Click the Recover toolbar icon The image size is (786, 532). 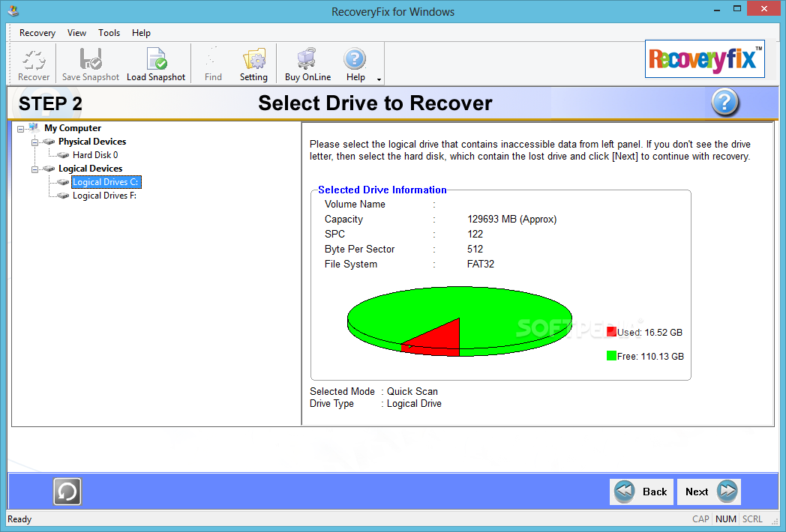tap(34, 60)
